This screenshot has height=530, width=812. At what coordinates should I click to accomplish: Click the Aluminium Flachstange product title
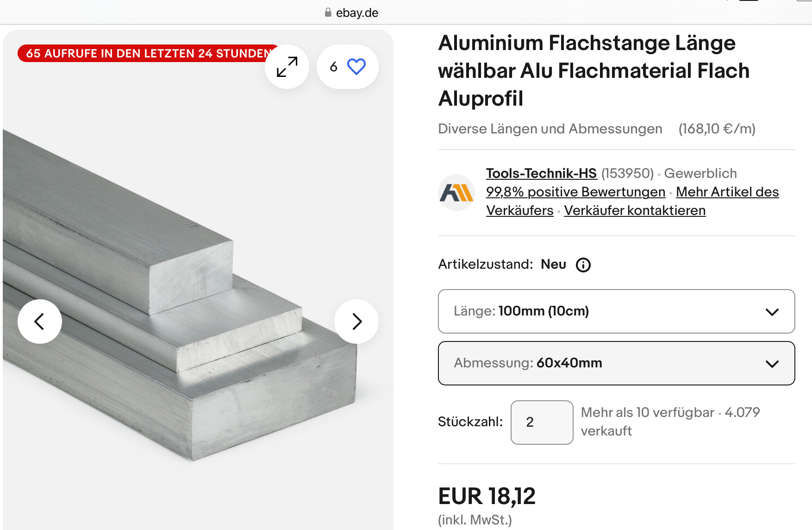tap(593, 70)
